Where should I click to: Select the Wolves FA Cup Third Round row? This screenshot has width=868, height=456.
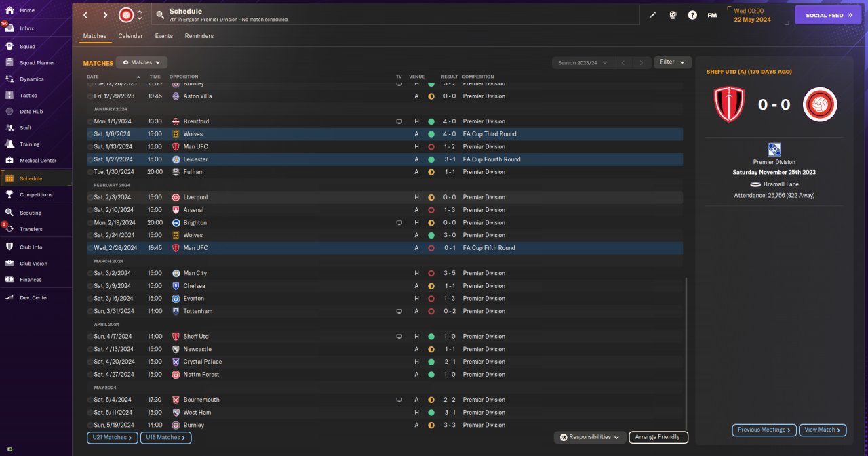click(x=384, y=134)
